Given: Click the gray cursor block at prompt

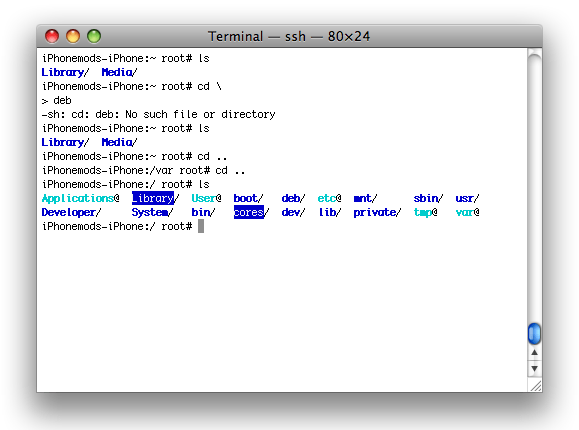Looking at the screenshot, I should click(x=201, y=226).
